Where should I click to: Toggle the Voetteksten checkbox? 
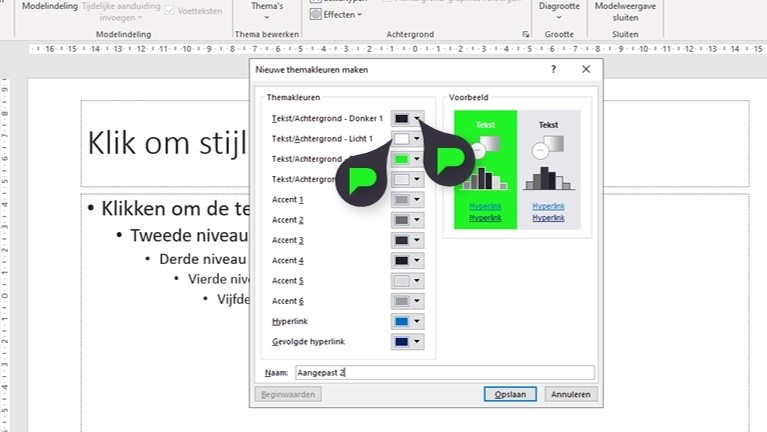click(x=170, y=11)
